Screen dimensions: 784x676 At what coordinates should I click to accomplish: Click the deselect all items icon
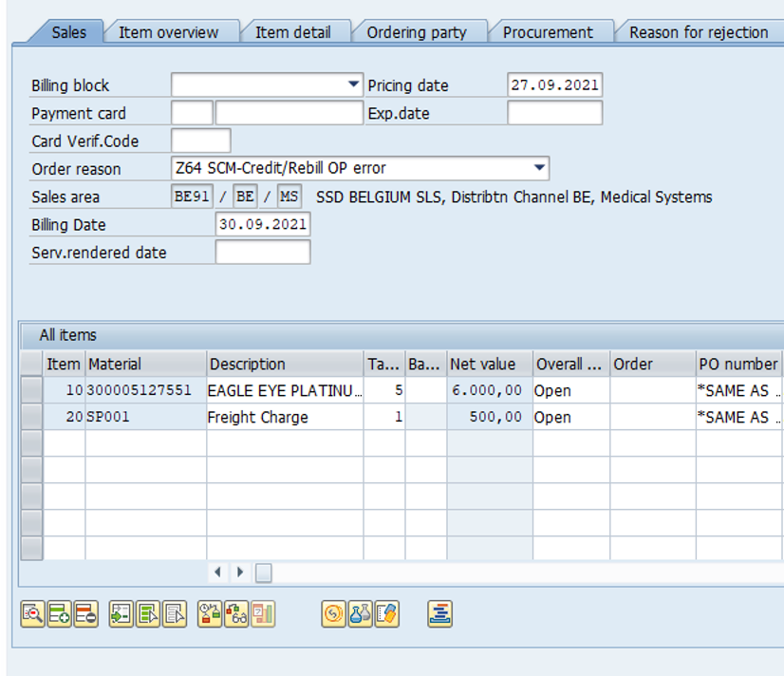click(x=175, y=613)
